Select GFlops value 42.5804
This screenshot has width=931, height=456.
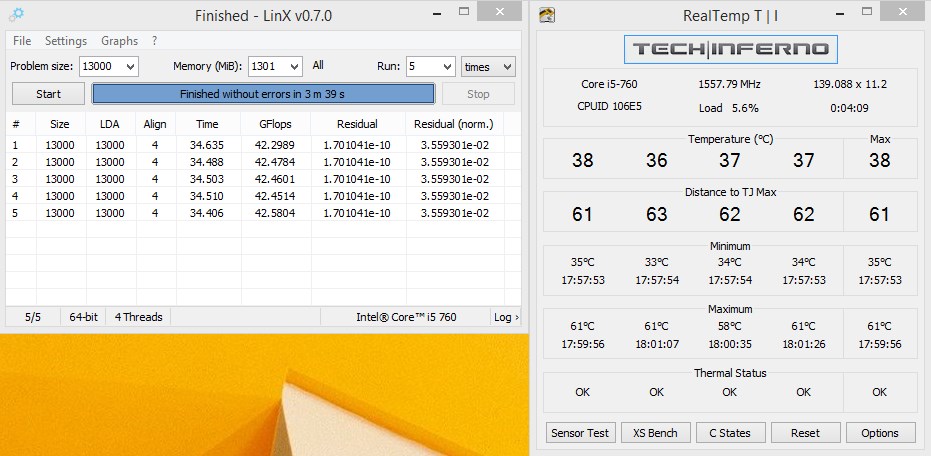pos(275,213)
